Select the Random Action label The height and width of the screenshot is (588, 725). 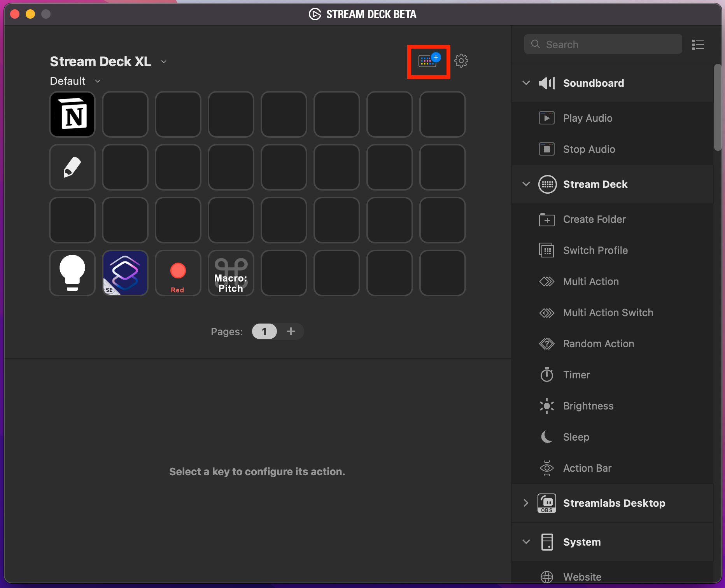[x=599, y=344]
